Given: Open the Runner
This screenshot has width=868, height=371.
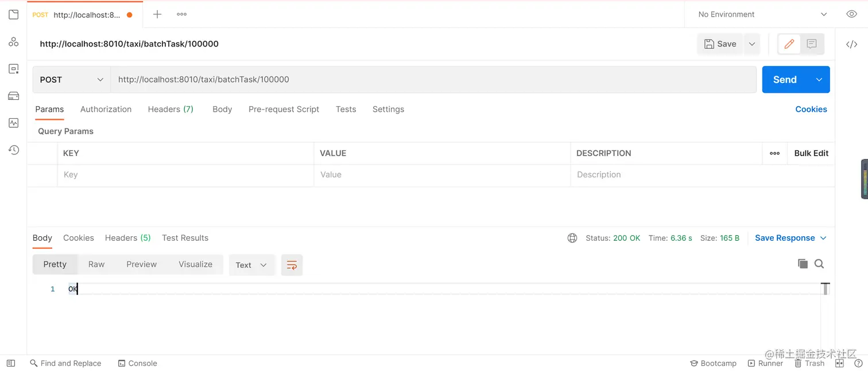Looking at the screenshot, I should tap(766, 363).
